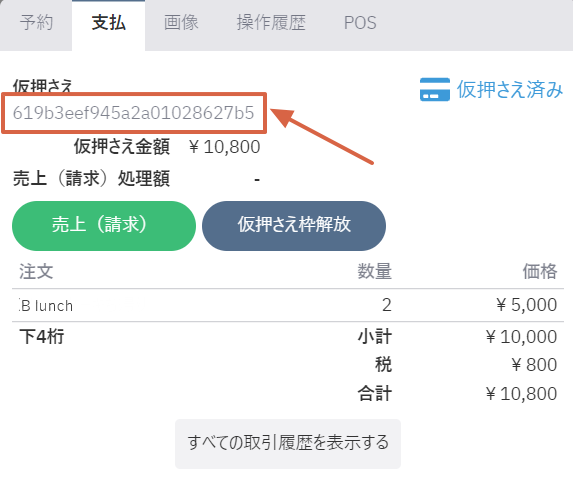This screenshot has height=484, width=573.
Task: Switch to the 支払 tab
Action: 109,23
